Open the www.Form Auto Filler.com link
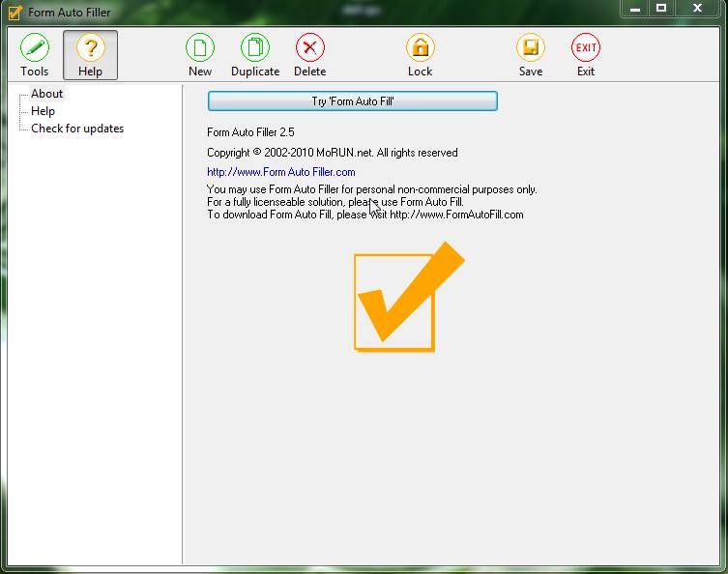 click(281, 172)
